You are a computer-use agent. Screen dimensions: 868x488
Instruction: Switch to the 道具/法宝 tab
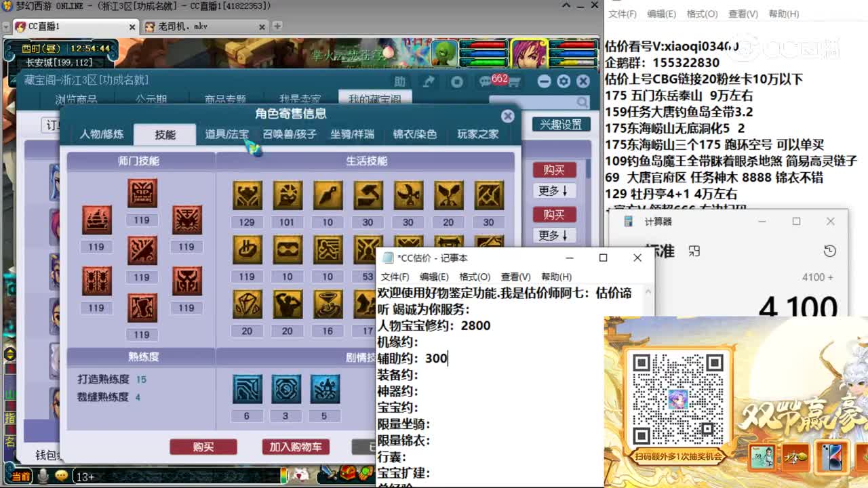tap(227, 134)
